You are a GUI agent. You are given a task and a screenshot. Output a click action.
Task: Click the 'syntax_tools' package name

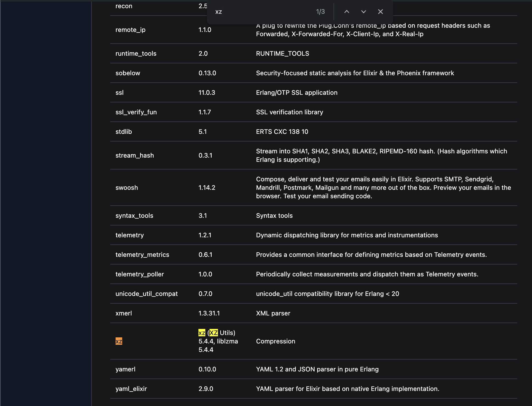click(x=134, y=216)
